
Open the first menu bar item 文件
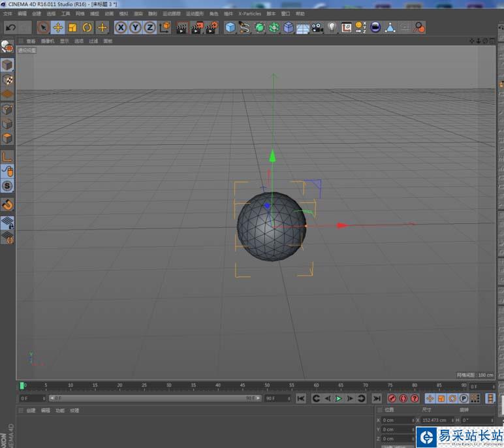[8, 14]
